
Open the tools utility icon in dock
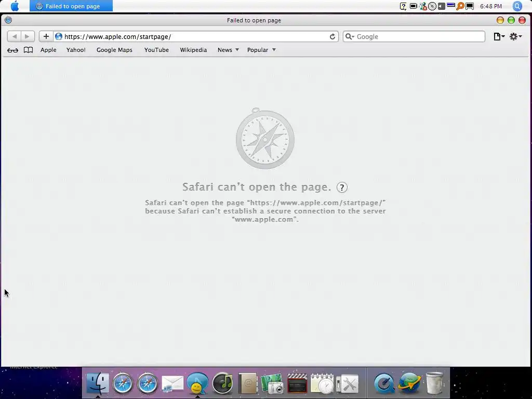coord(348,384)
